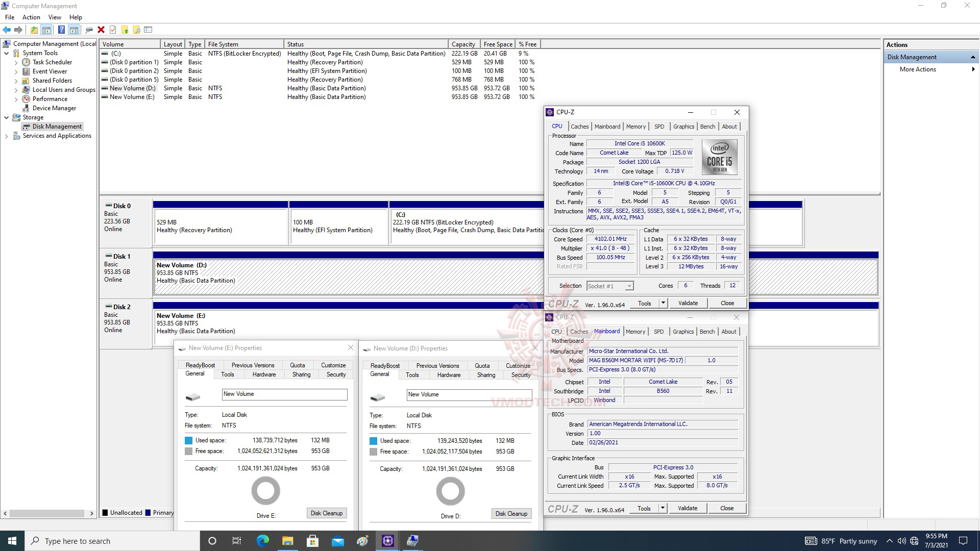Screen dimensions: 980x551
Task: Switch to the SPD tab in CPU-Z
Action: pos(659,126)
